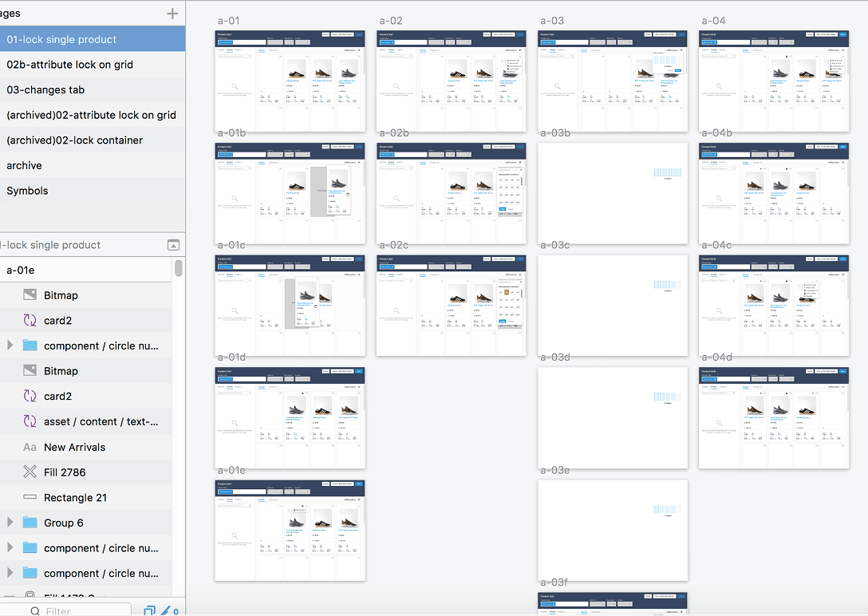The width and height of the screenshot is (868, 616).
Task: Select the Rectangle 21 layer
Action: tap(86, 498)
